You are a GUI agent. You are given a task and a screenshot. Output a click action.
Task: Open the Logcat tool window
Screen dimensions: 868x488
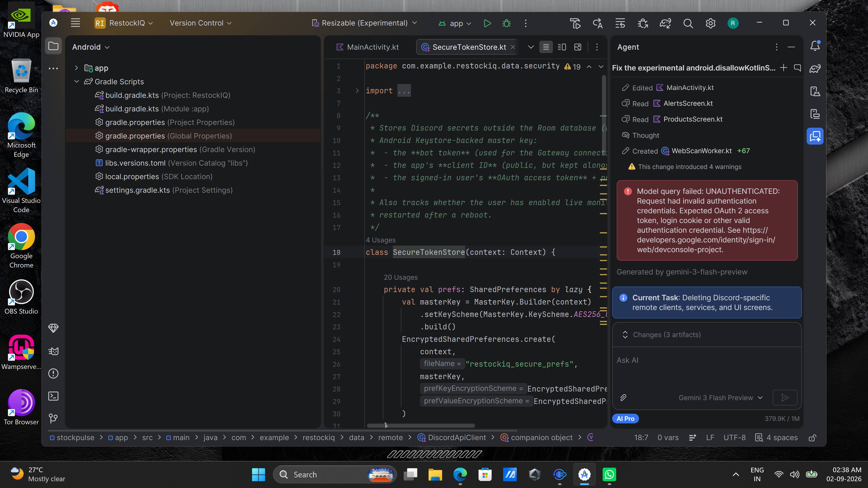pyautogui.click(x=53, y=351)
